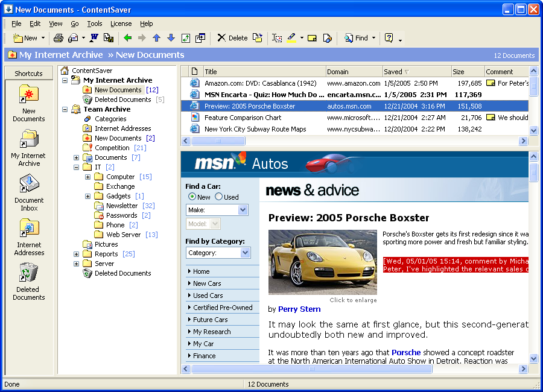The width and height of the screenshot is (543, 392).
Task: Print the document with printer icon
Action: (58, 38)
